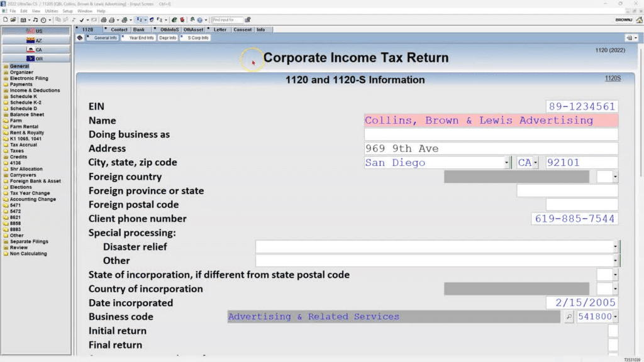Click the checkmark toolbar icon

pyautogui.click(x=82, y=19)
